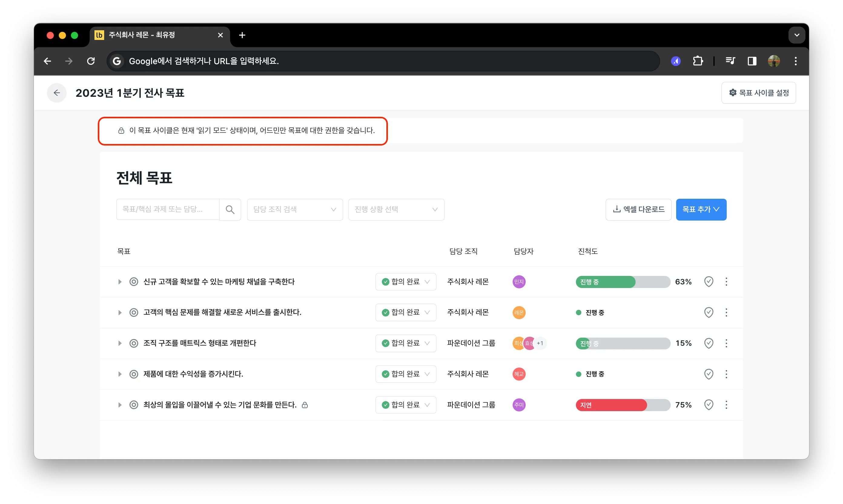Expand the 제품에 대한 수익성을 증가시킨다 row
This screenshot has width=843, height=504.
coord(120,374)
